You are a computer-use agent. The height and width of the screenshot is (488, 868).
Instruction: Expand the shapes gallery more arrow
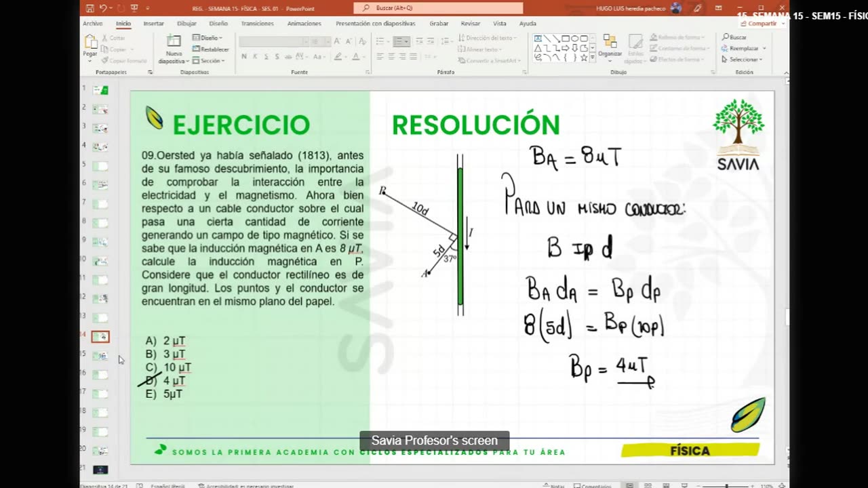(593, 58)
